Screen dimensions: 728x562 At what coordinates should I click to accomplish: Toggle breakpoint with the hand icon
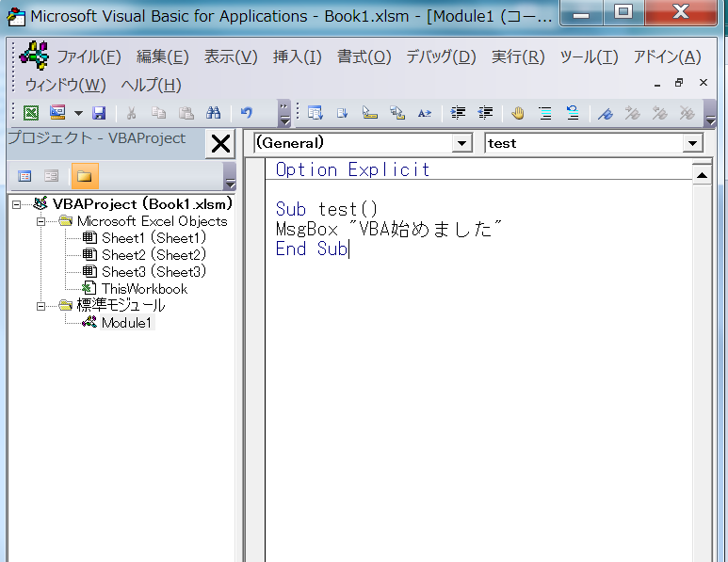(x=518, y=113)
